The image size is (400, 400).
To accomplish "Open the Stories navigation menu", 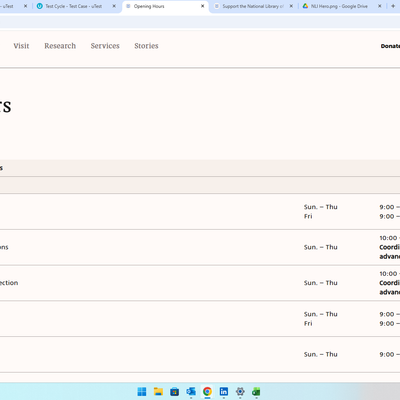I will click(146, 46).
